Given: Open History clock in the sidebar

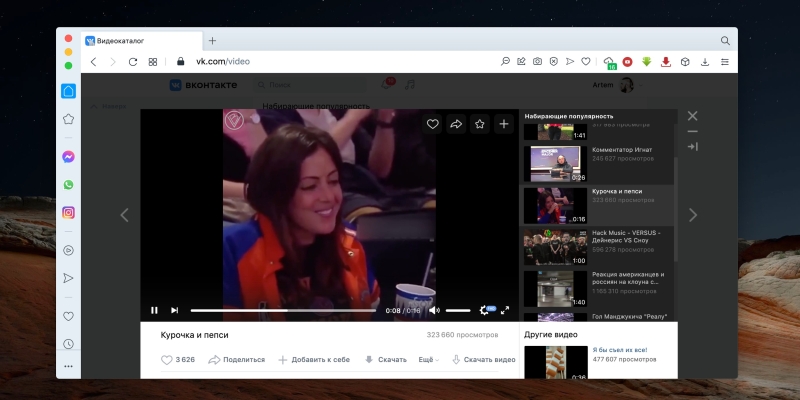Looking at the screenshot, I should tap(68, 344).
